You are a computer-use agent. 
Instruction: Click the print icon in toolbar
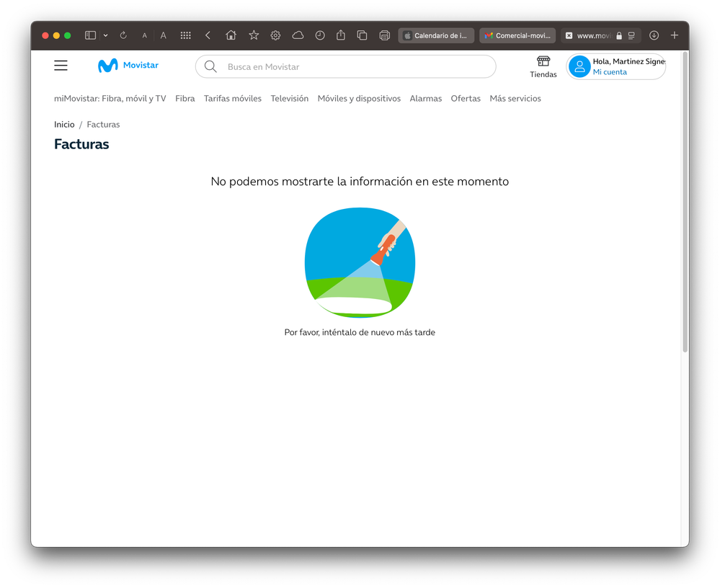(x=384, y=35)
